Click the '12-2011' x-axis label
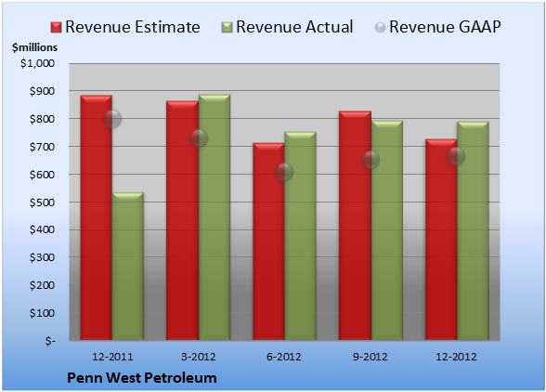This screenshot has height=392, width=546. coord(112,357)
